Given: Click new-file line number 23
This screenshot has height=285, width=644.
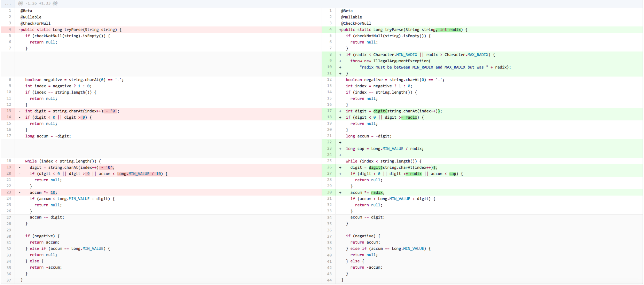Looking at the screenshot, I should point(329,149).
